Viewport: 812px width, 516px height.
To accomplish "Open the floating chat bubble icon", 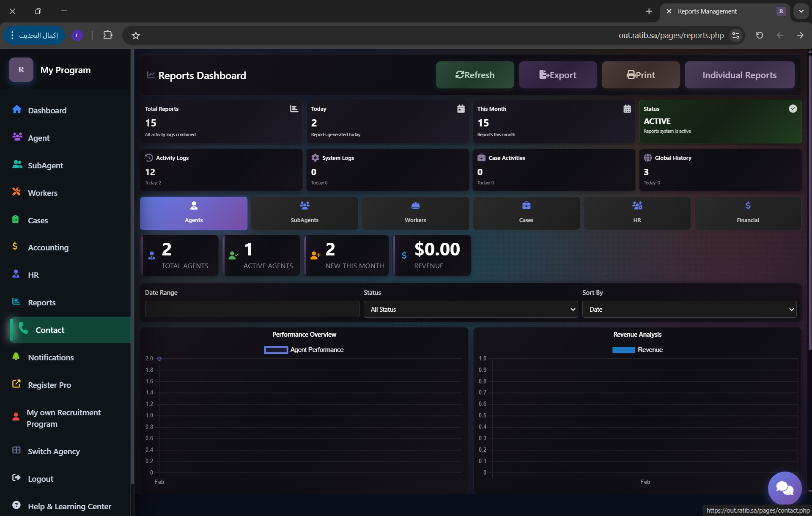I will (785, 488).
